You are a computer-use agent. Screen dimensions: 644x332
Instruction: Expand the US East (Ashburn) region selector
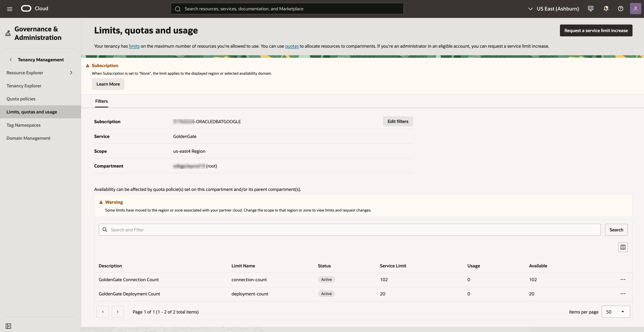coord(553,9)
